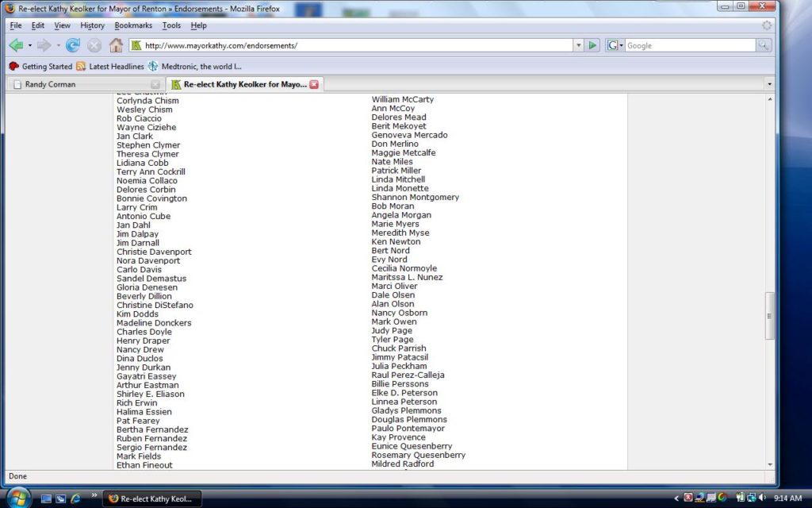Switch to the Randy Corman tab
812x508 pixels.
point(79,84)
